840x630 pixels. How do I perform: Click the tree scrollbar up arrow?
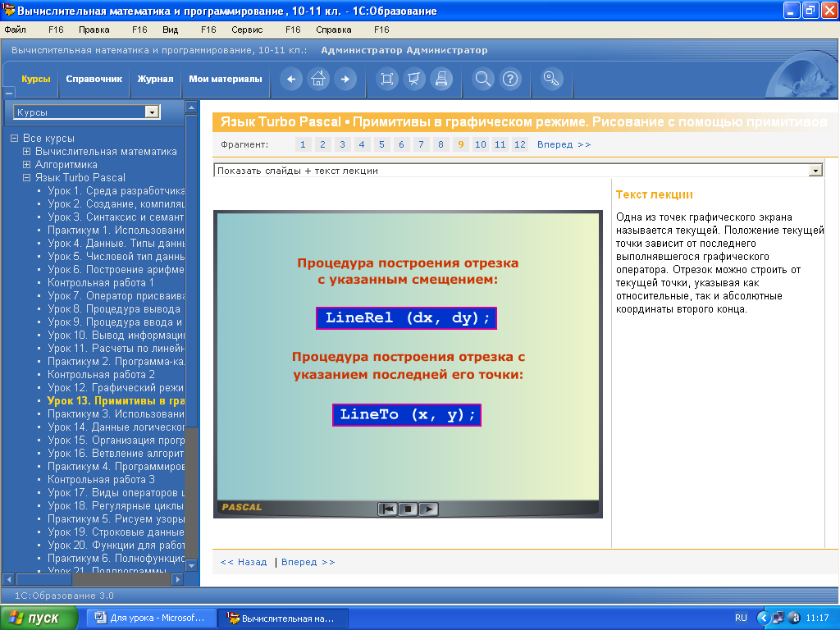click(x=191, y=107)
